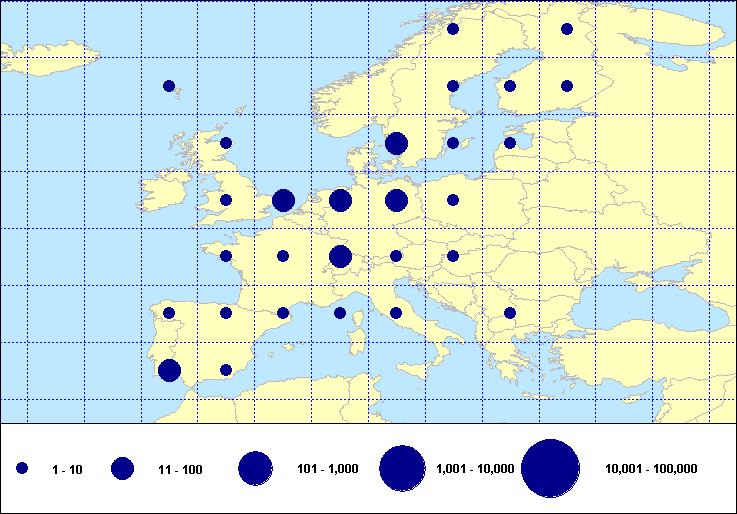Click the small dot over Iceland
This screenshot has width=737, height=514.
pyautogui.click(x=169, y=86)
